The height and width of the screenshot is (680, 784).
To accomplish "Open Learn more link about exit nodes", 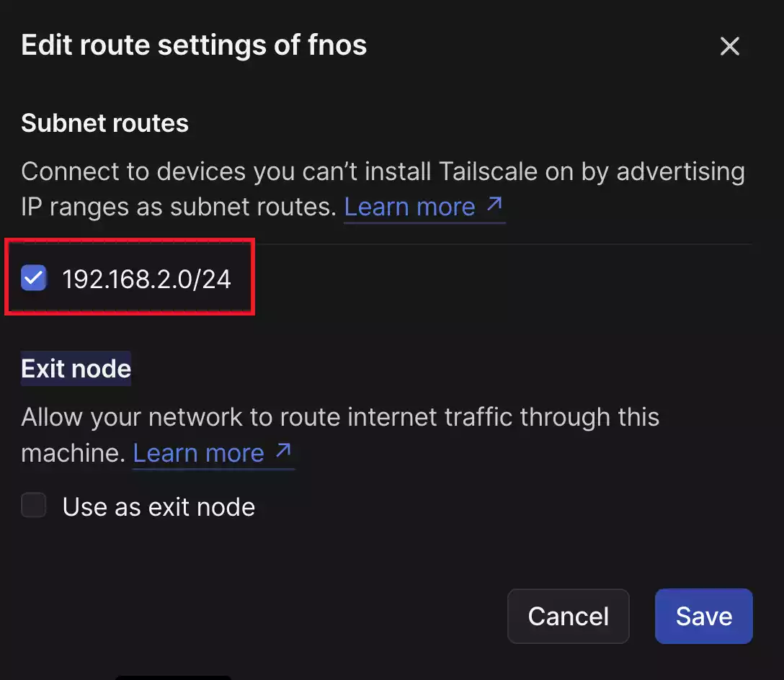I will (199, 453).
